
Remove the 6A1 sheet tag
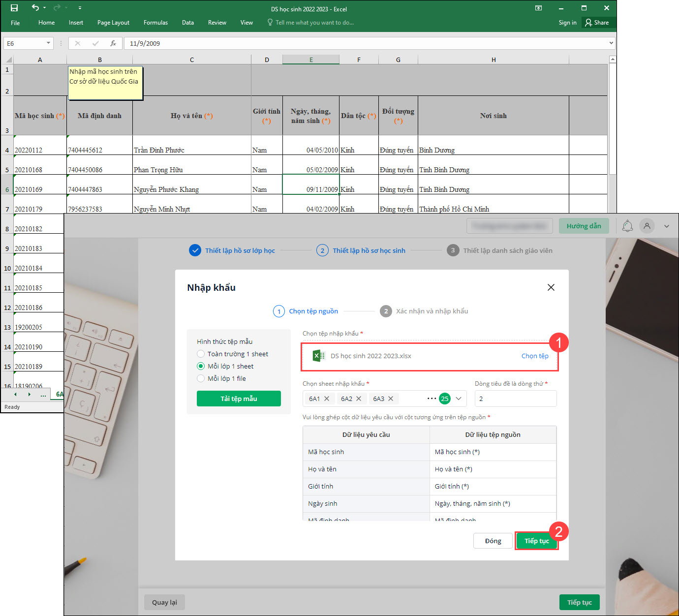(327, 399)
